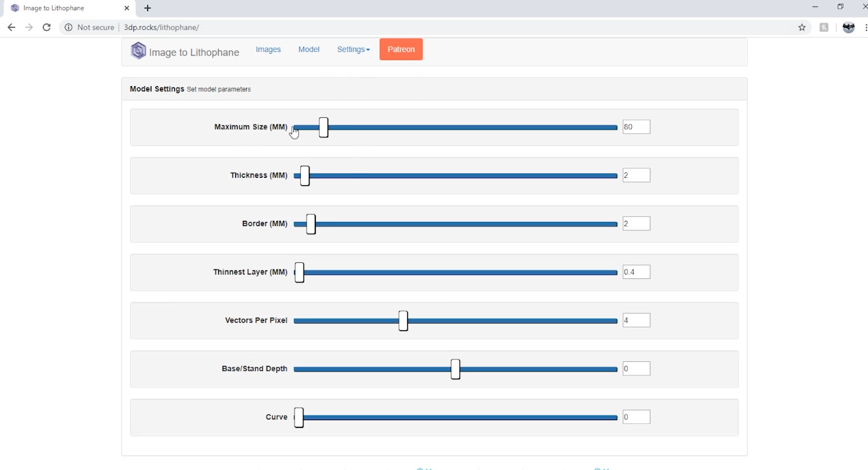Click the Maximum Size value field showing 80

pyautogui.click(x=636, y=127)
